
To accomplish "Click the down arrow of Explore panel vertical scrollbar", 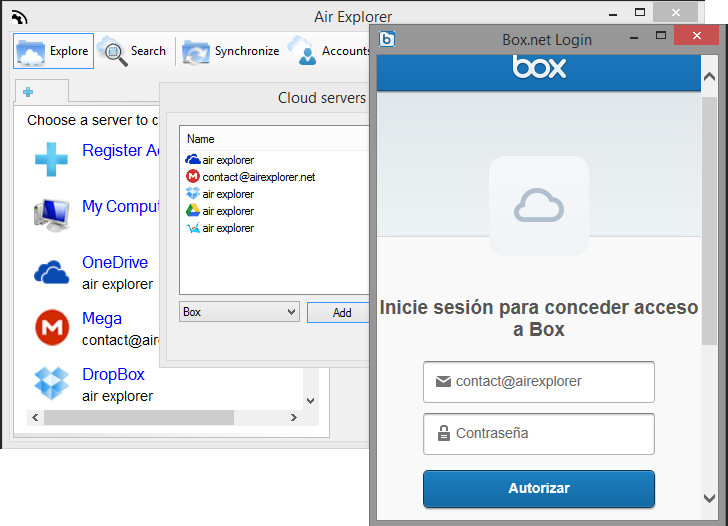I will 311,401.
